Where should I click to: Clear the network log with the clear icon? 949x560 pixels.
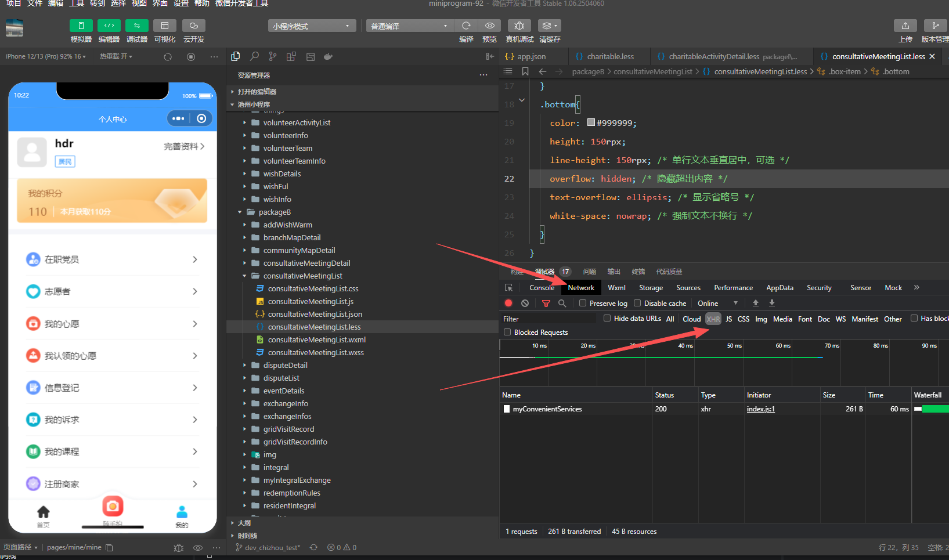pos(525,303)
